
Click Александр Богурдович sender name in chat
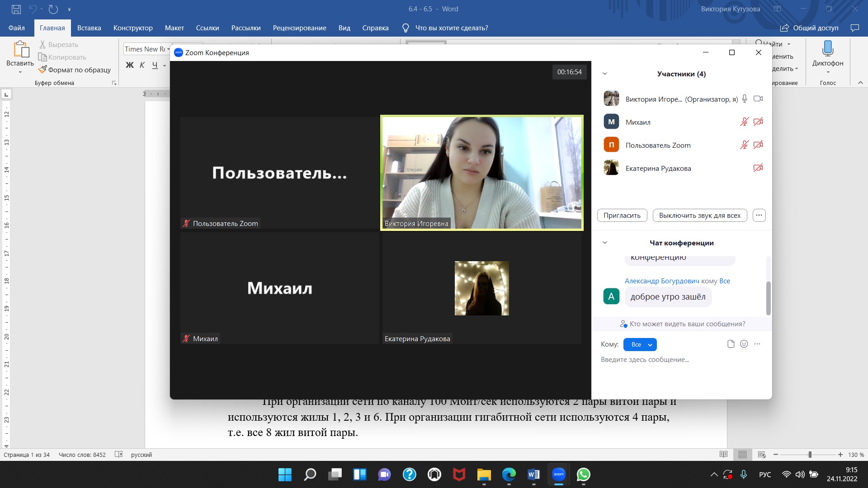(662, 281)
